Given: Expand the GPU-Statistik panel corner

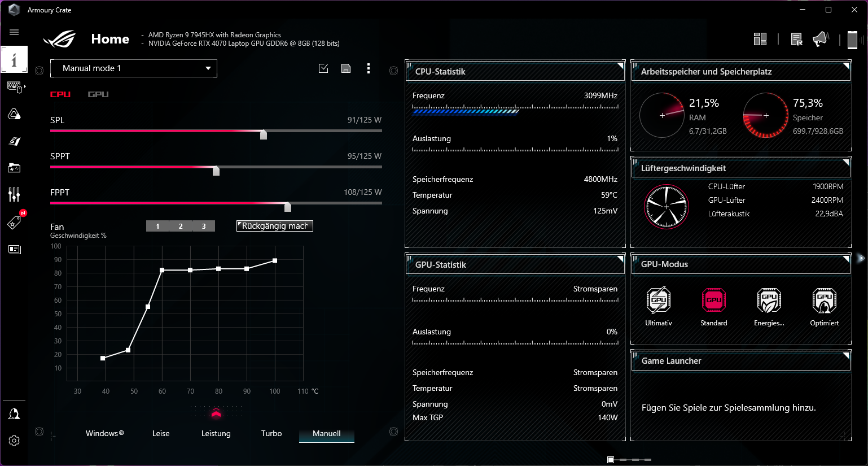Looking at the screenshot, I should coord(620,259).
